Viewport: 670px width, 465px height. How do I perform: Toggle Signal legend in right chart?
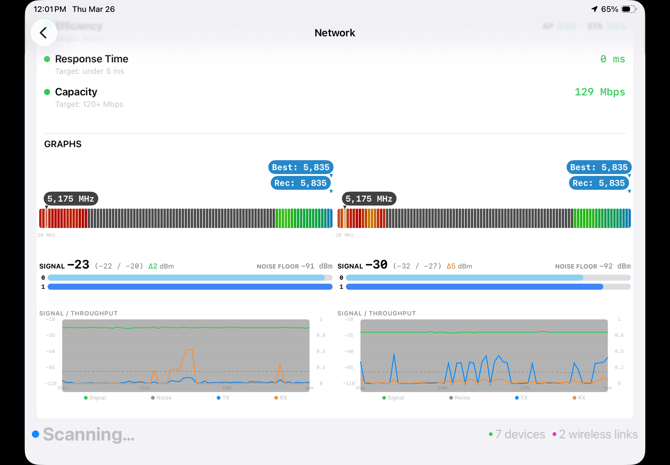(393, 398)
